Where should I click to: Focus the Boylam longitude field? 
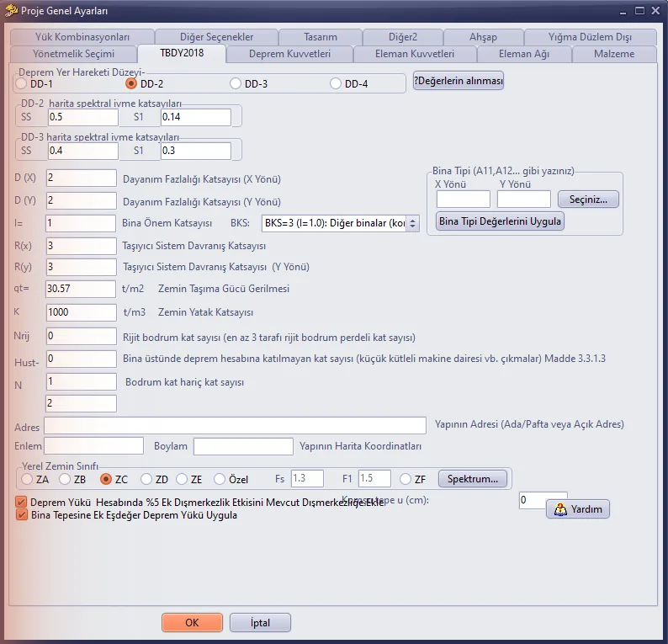pyautogui.click(x=243, y=446)
